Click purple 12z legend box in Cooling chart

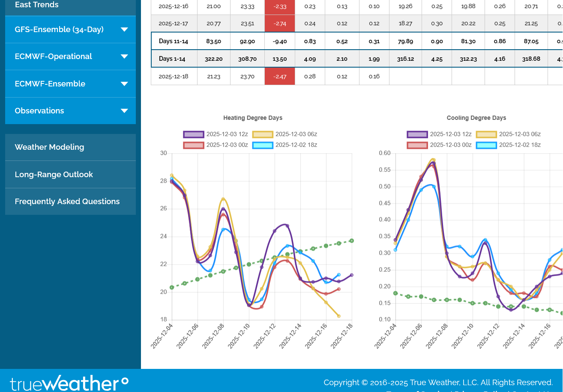(x=417, y=134)
